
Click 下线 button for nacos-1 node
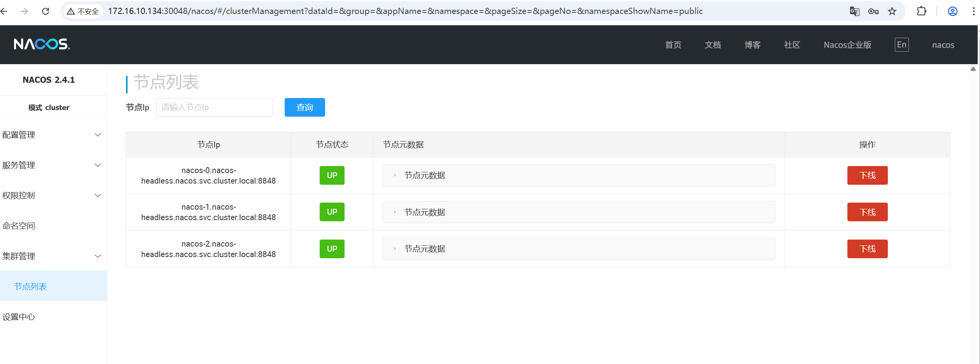coord(867,212)
